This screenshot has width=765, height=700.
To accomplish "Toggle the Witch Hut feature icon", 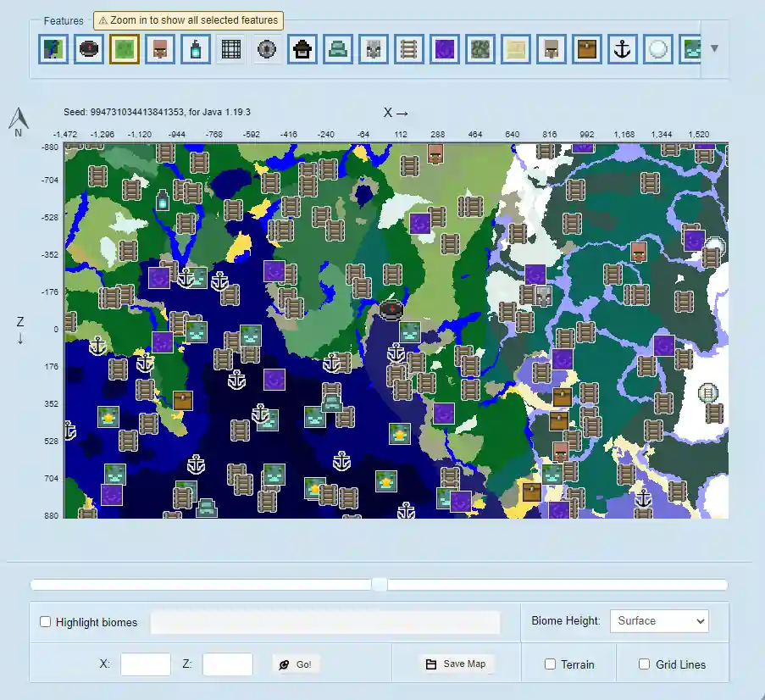I will point(302,49).
